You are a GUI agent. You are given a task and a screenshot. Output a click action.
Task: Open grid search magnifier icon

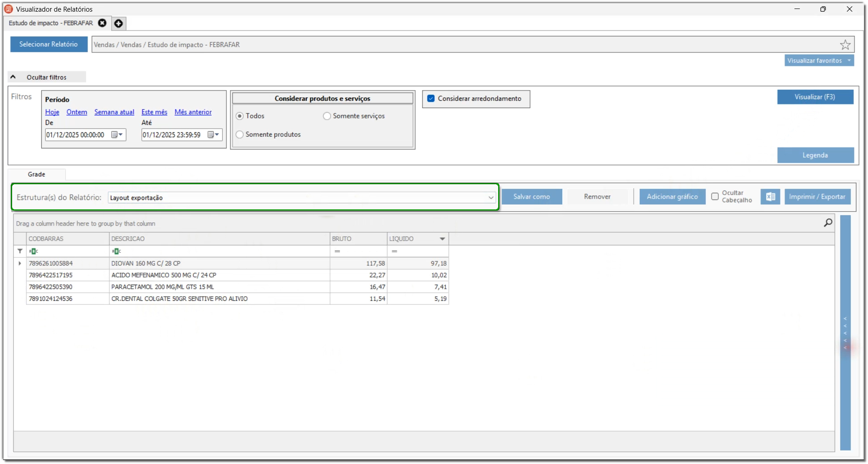pos(828,223)
